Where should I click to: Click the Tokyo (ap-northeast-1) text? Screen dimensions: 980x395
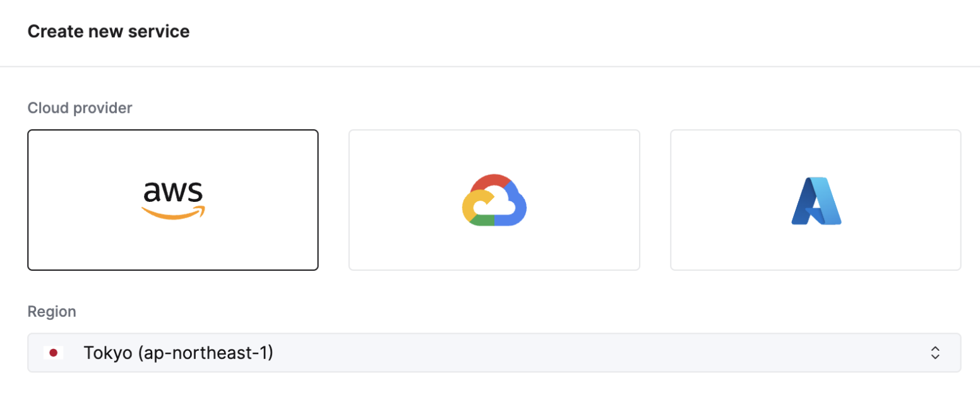point(179,353)
